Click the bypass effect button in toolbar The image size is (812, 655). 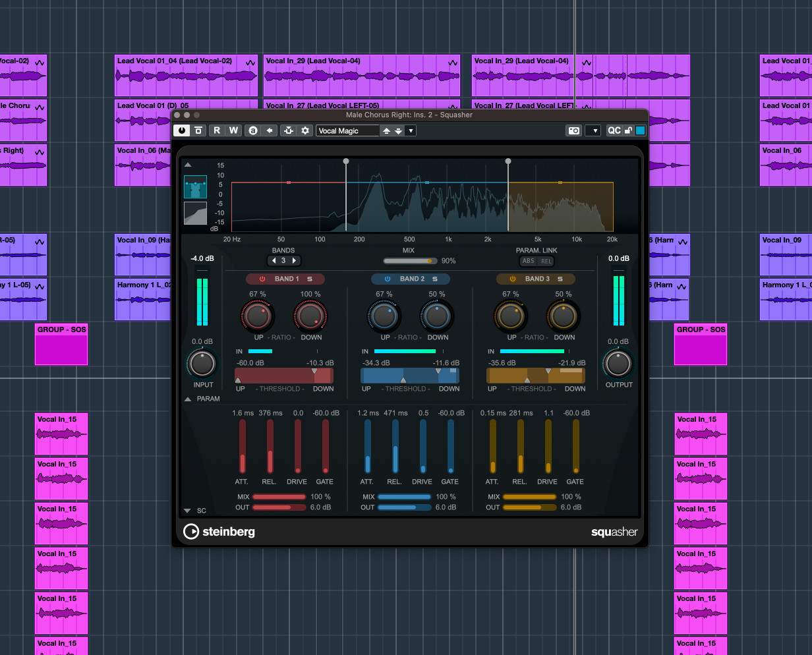click(x=198, y=130)
